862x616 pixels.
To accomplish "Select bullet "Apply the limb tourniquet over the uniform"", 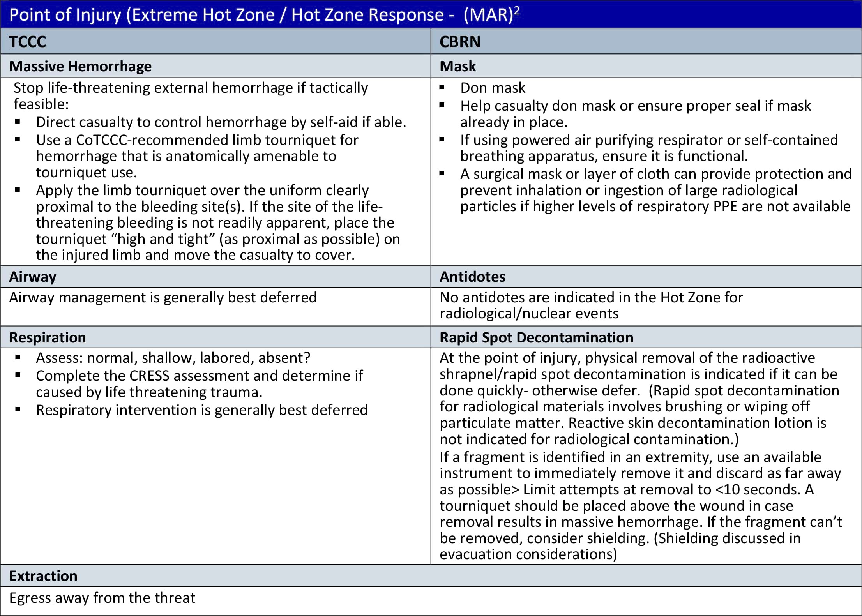I will tap(218, 222).
